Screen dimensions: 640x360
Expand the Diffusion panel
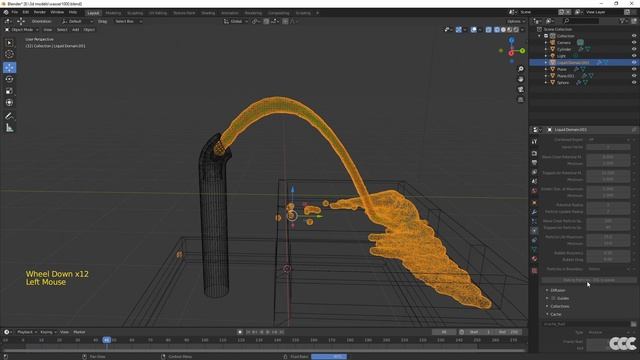click(547, 290)
